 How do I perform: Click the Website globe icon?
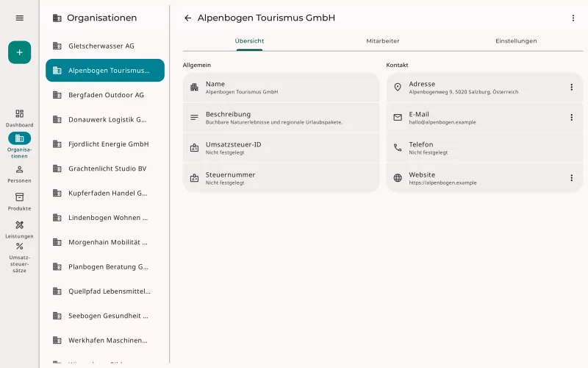pos(398,178)
